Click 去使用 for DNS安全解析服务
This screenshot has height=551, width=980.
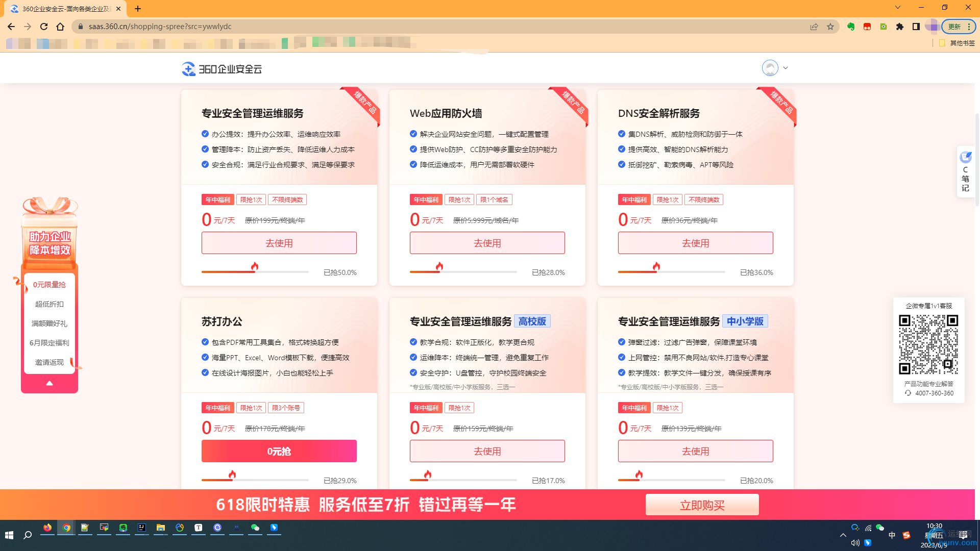point(696,243)
